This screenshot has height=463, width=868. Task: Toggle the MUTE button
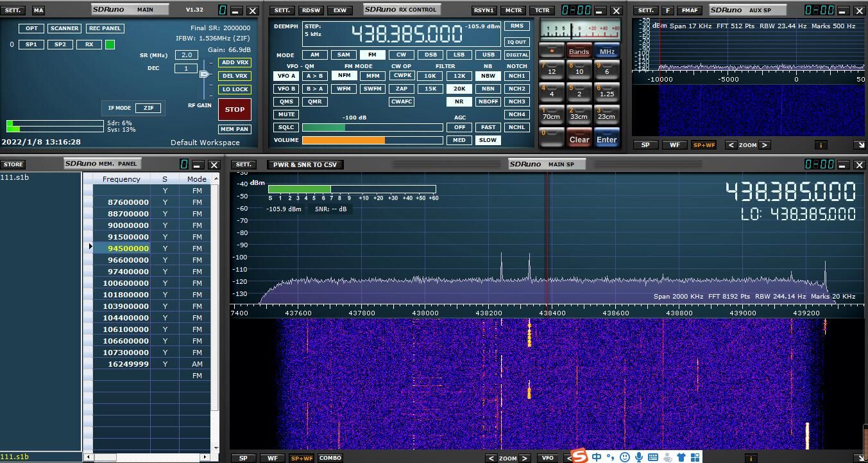(286, 114)
